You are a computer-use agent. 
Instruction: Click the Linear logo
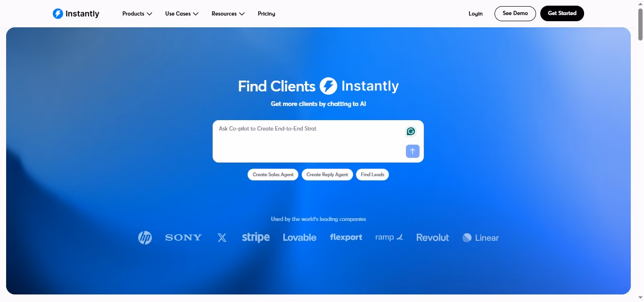click(480, 237)
